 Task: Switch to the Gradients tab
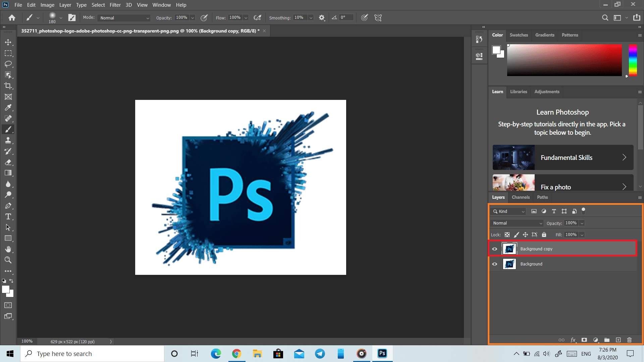pyautogui.click(x=545, y=35)
